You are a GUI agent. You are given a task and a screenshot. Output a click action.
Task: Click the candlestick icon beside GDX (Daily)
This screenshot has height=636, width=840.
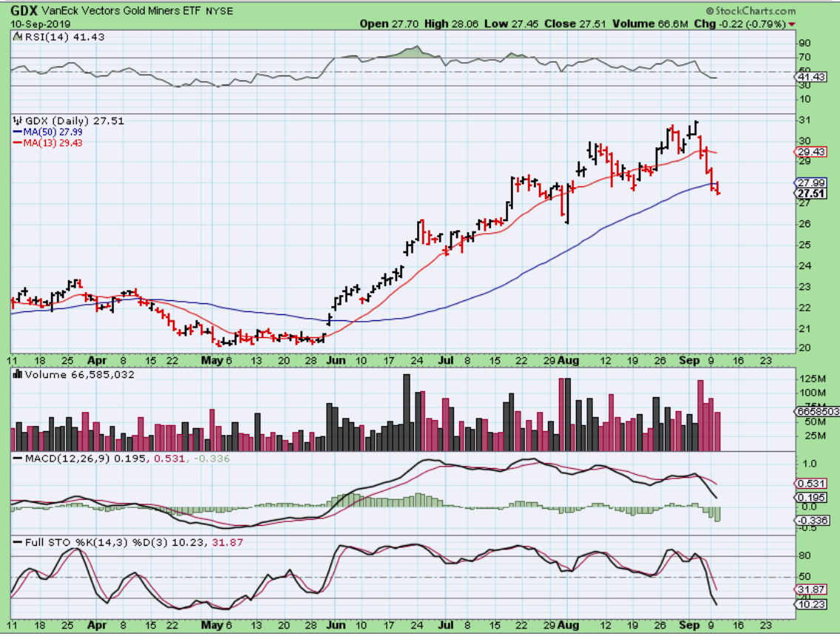(18, 121)
